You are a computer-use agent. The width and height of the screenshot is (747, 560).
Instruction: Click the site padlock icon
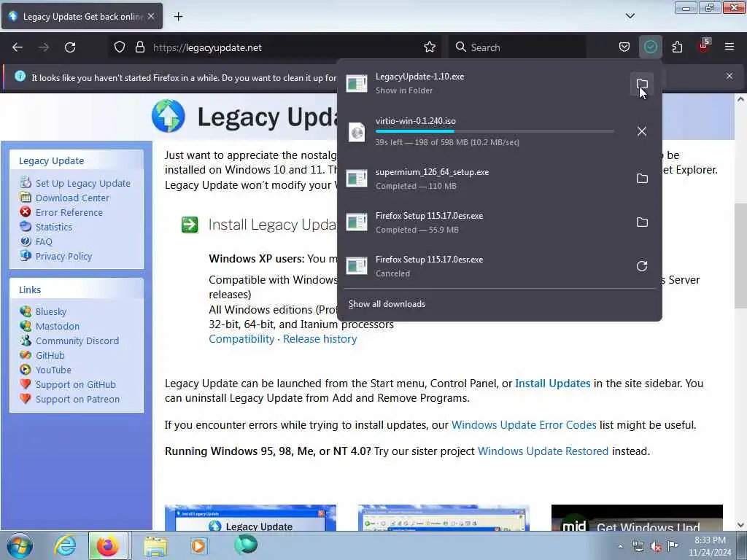click(139, 47)
